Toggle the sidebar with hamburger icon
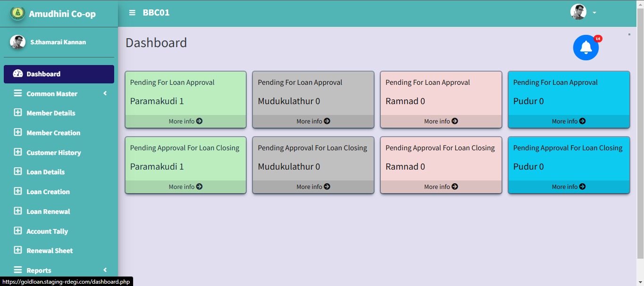The image size is (644, 286). coord(132,13)
